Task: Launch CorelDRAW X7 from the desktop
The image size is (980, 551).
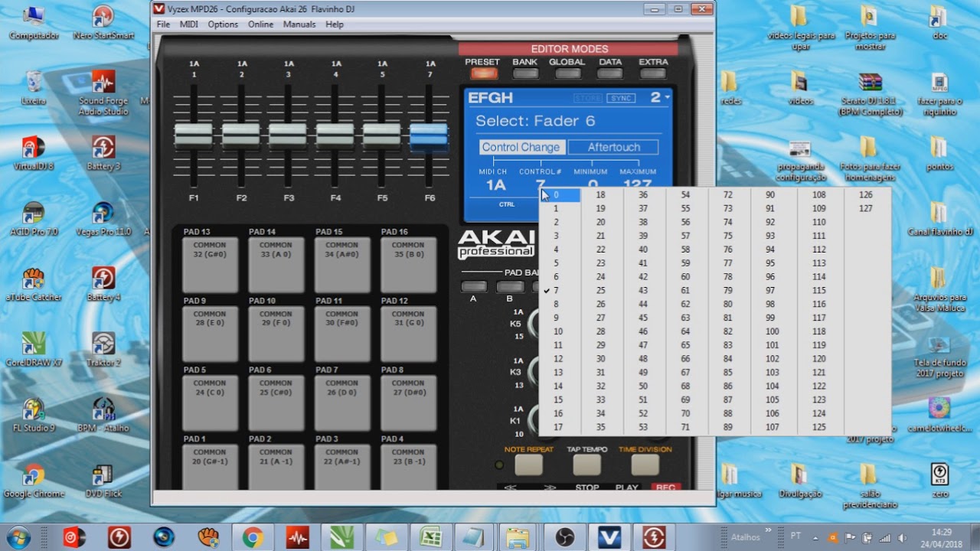Action: (34, 349)
